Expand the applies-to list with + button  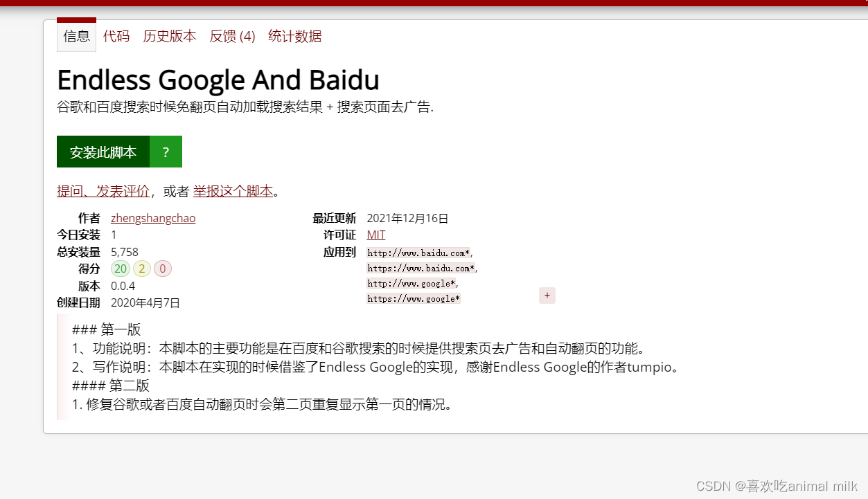point(547,296)
